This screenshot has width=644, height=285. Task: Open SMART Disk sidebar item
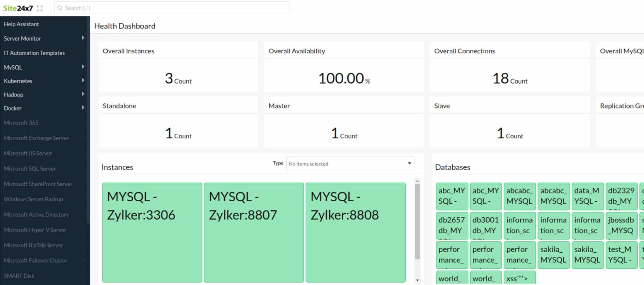coord(19,276)
